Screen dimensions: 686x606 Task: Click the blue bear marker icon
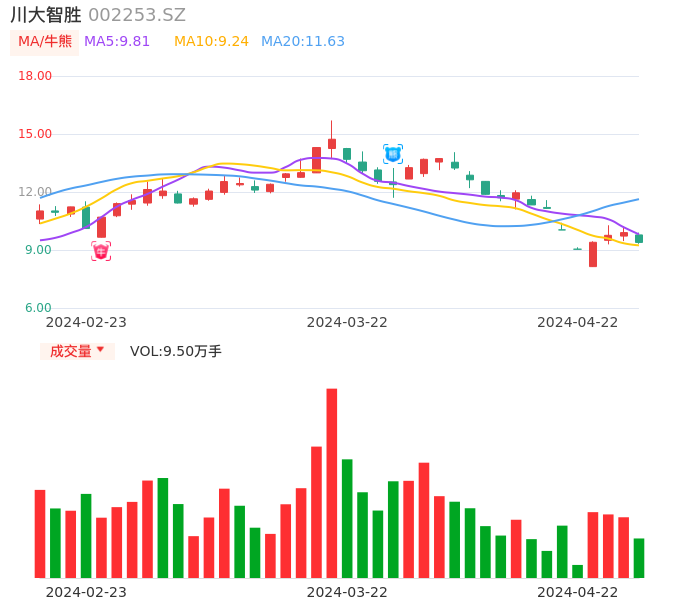coord(393,154)
